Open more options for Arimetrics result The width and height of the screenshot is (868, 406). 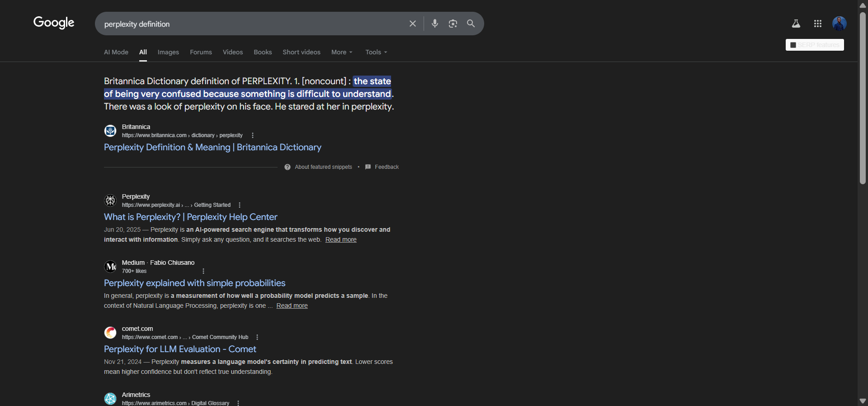(238, 403)
